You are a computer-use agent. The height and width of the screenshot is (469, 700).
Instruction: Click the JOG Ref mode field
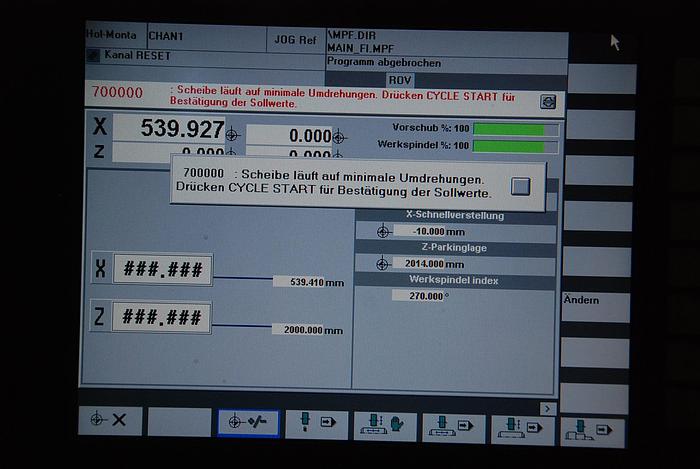click(x=296, y=40)
